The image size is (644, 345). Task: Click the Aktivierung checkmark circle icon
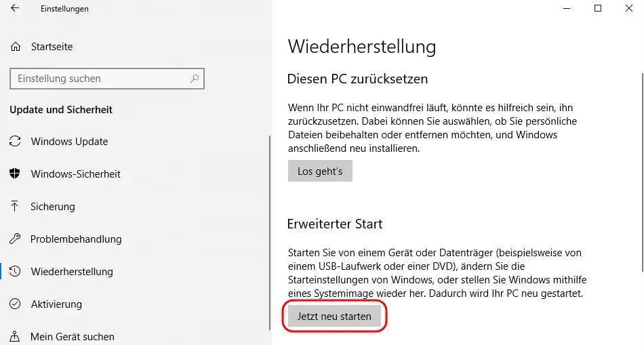[15, 304]
